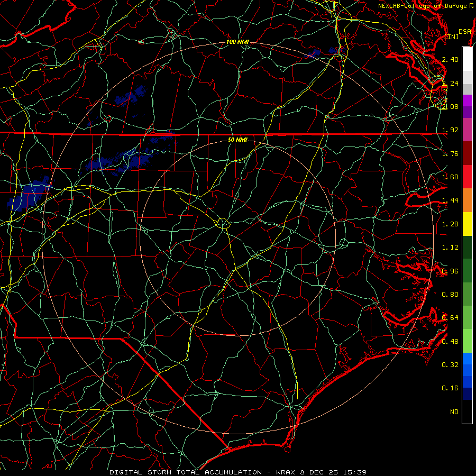The width and height of the screenshot is (476, 476).
Task: Pick the orange legend swatch
Action: click(467, 200)
